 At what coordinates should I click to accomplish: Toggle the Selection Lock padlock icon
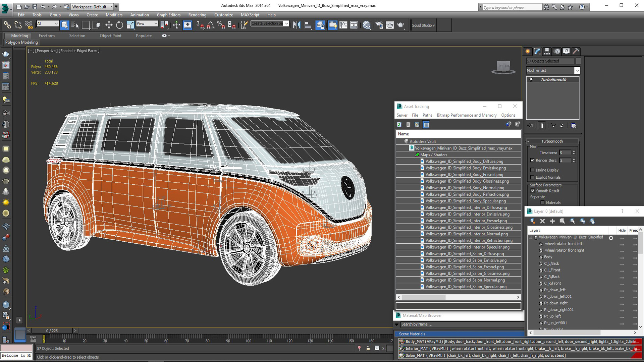[368, 348]
